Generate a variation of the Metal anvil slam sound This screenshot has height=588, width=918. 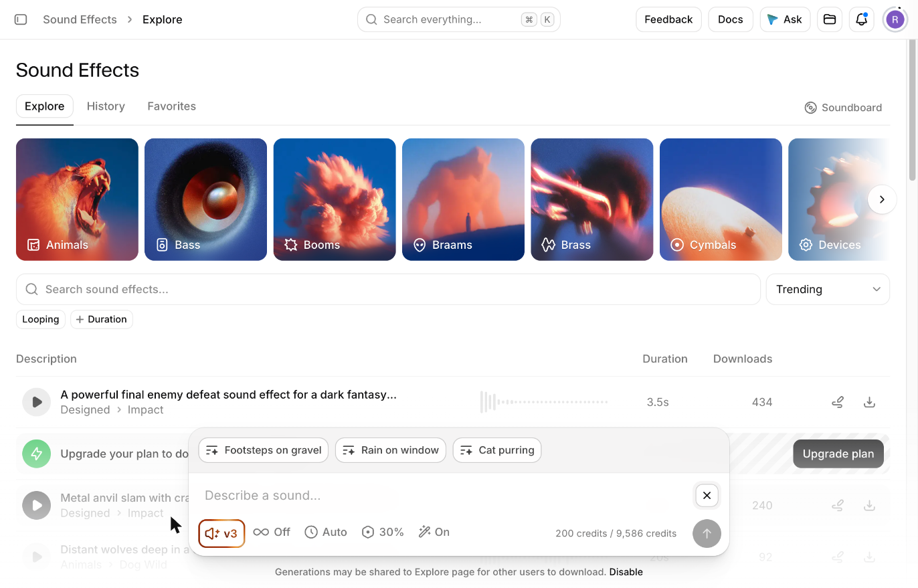point(838,505)
